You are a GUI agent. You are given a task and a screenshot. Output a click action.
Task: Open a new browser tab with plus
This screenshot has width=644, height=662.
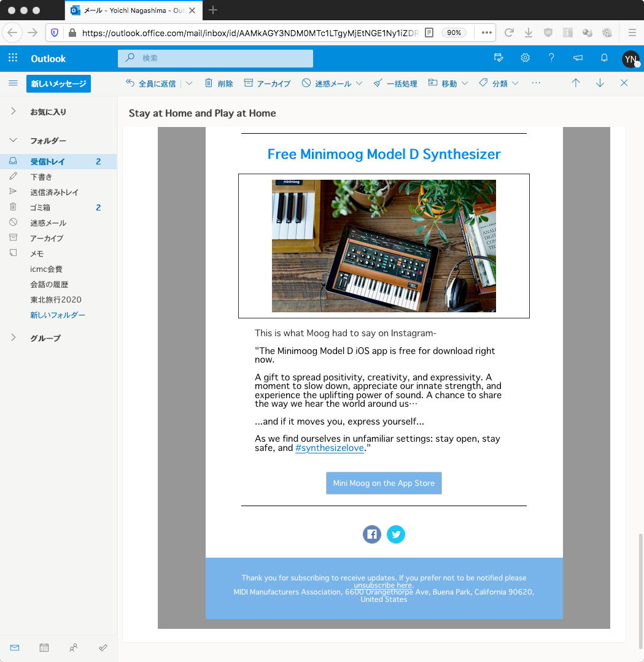tap(213, 10)
